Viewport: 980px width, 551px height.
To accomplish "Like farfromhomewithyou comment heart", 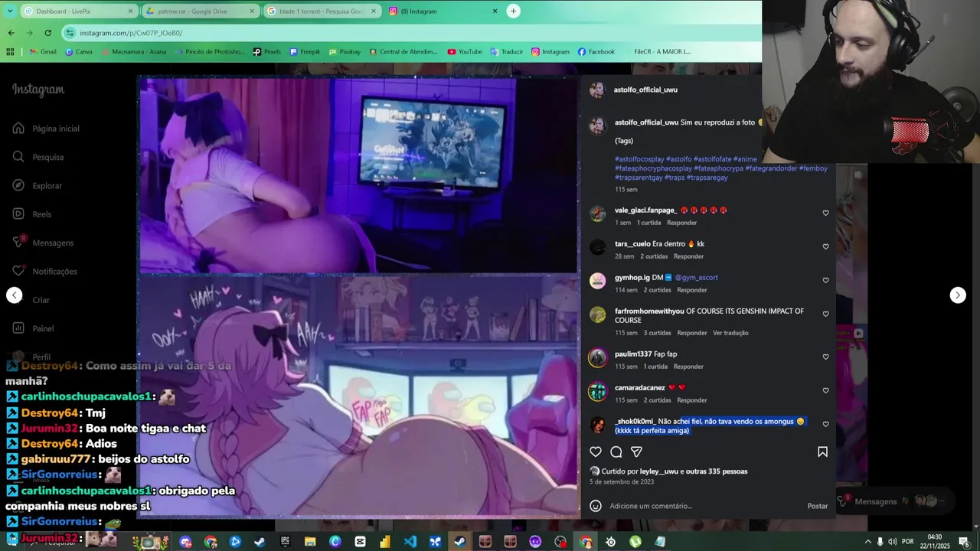I will pos(825,314).
